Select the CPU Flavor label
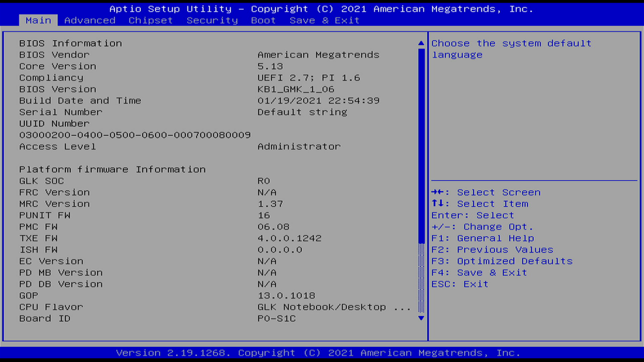Viewport: 644px width, 362px height. coord(51,307)
